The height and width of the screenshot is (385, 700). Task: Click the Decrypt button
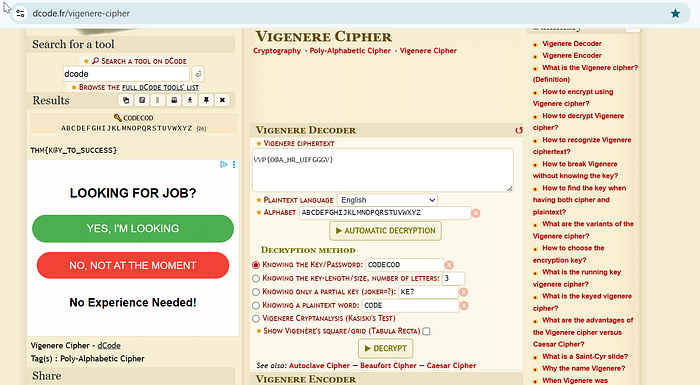pyautogui.click(x=386, y=348)
